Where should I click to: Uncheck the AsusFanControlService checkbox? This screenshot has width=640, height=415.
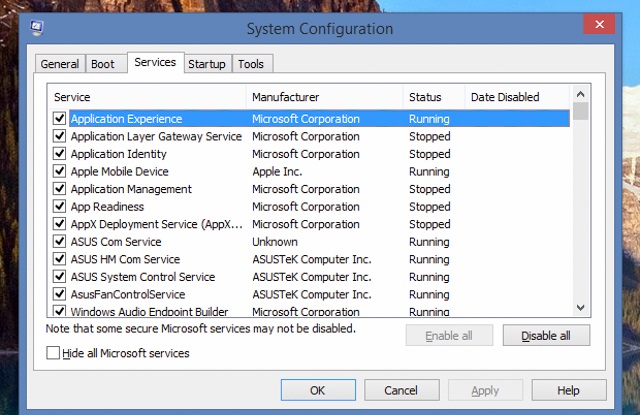(59, 295)
